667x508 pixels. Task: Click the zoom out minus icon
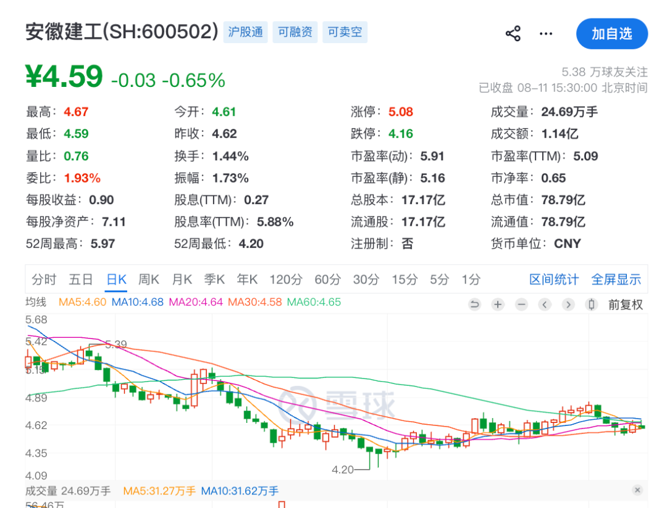[522, 304]
